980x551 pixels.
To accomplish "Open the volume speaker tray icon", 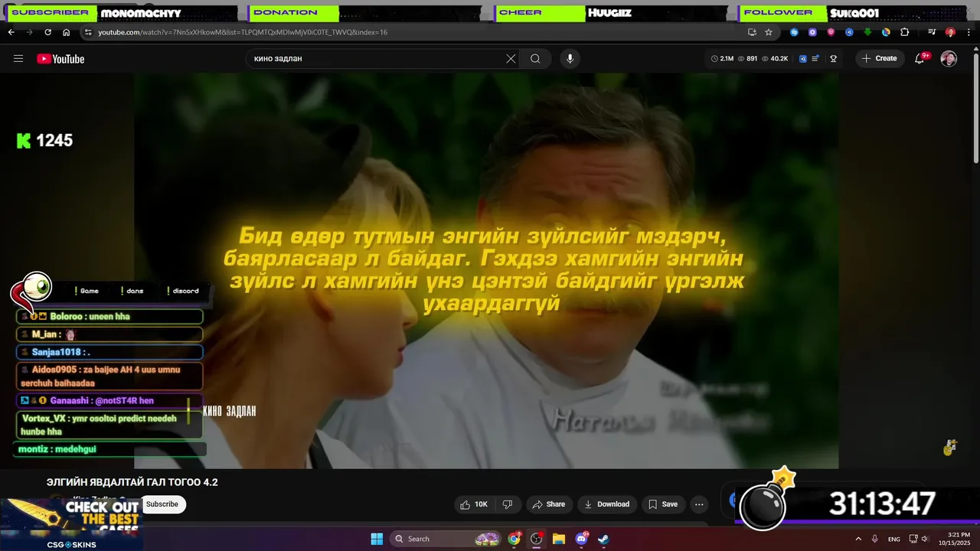I will tap(925, 539).
